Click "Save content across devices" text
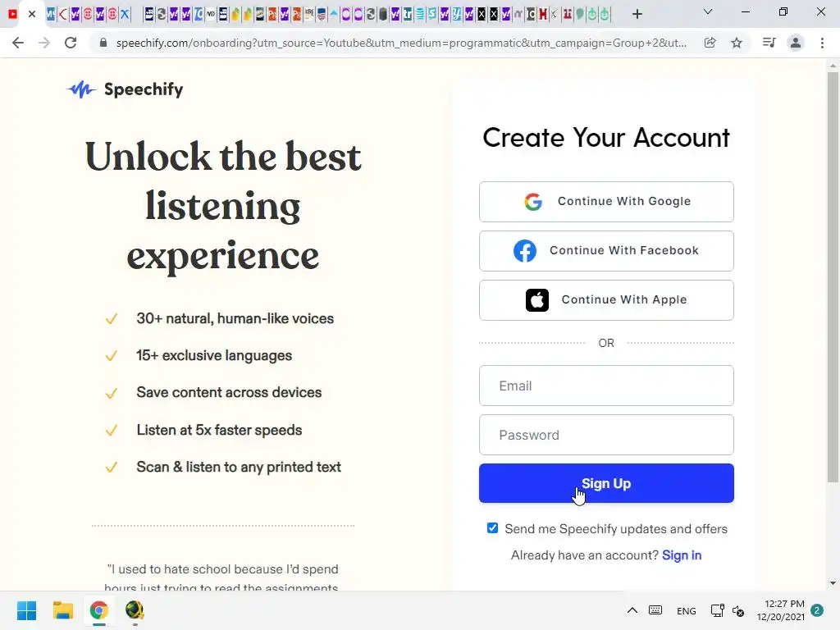The width and height of the screenshot is (840, 630). pyautogui.click(x=229, y=393)
